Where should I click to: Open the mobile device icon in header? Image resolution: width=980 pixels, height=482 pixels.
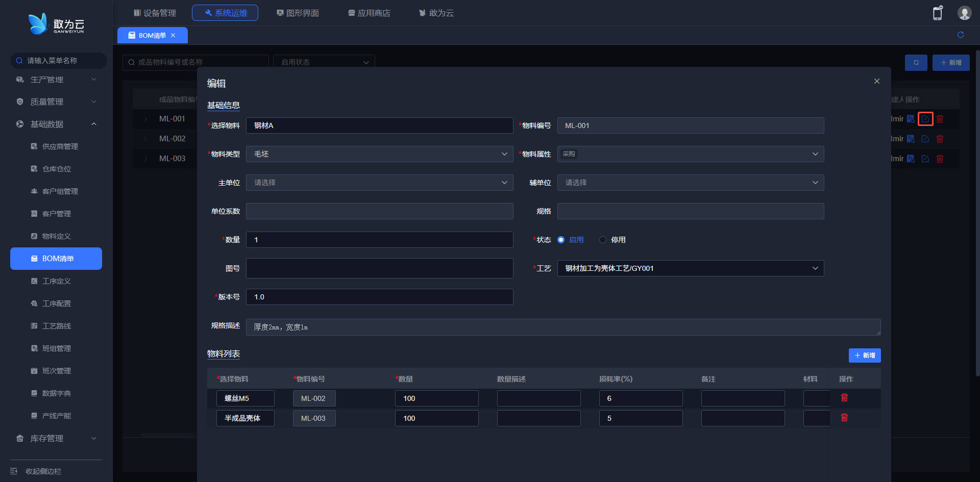(x=937, y=13)
